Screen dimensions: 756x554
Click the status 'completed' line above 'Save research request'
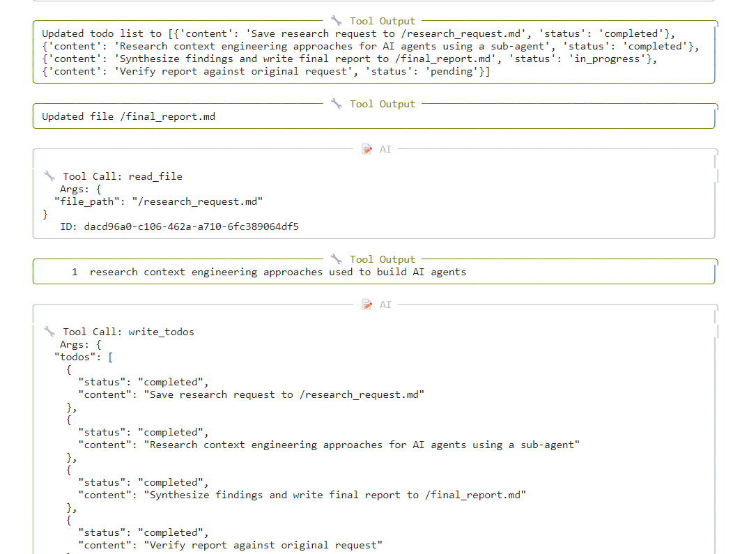point(144,382)
